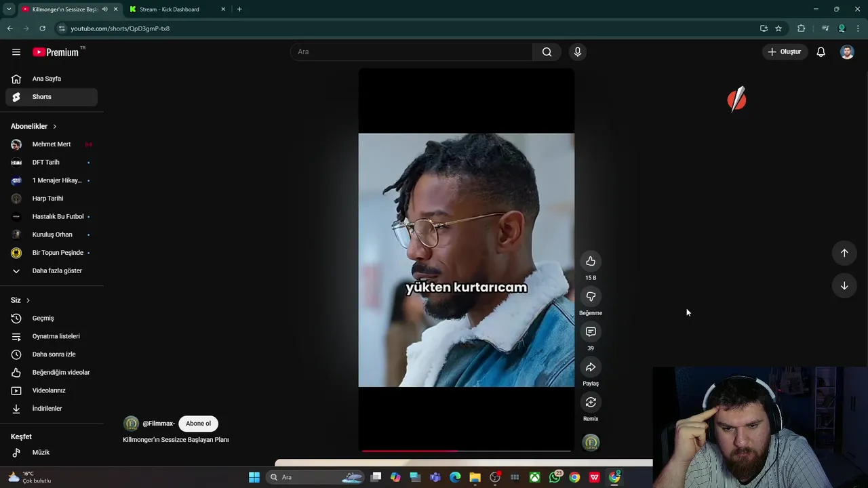Open the sound source thumbnail of the short

tap(591, 443)
